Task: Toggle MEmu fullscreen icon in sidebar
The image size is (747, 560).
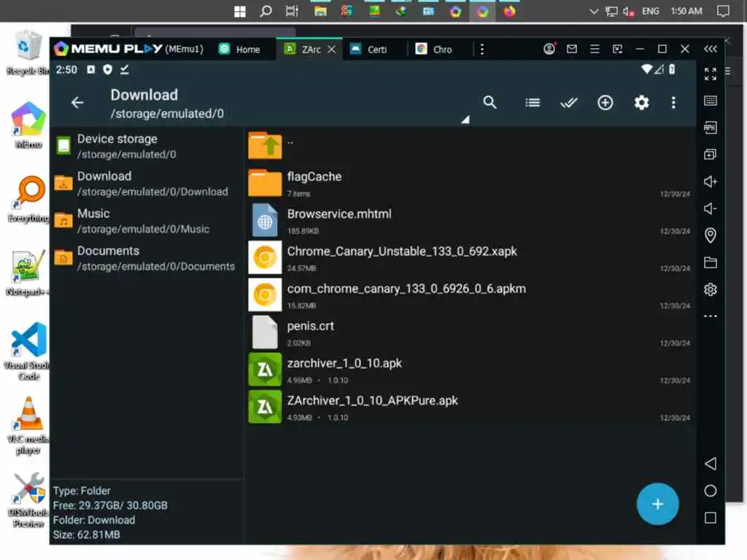Action: (710, 74)
